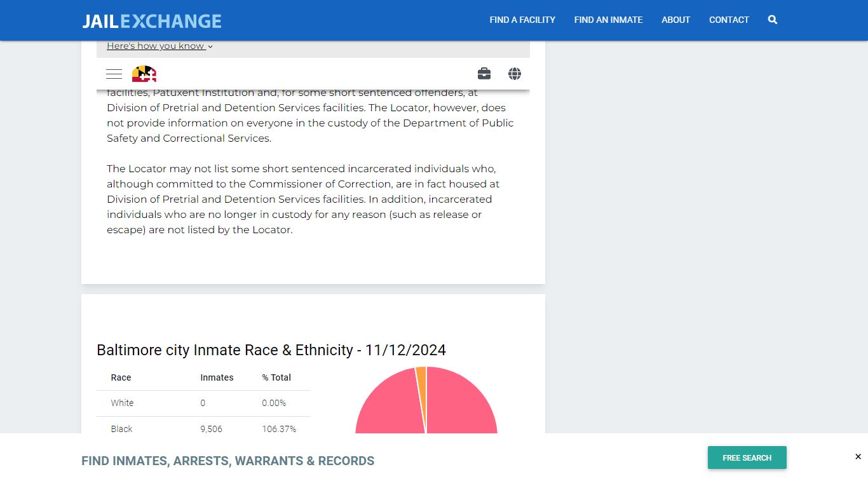Click the Maryland flag logo
Image resolution: width=868 pixels, height=488 pixels.
(x=144, y=74)
